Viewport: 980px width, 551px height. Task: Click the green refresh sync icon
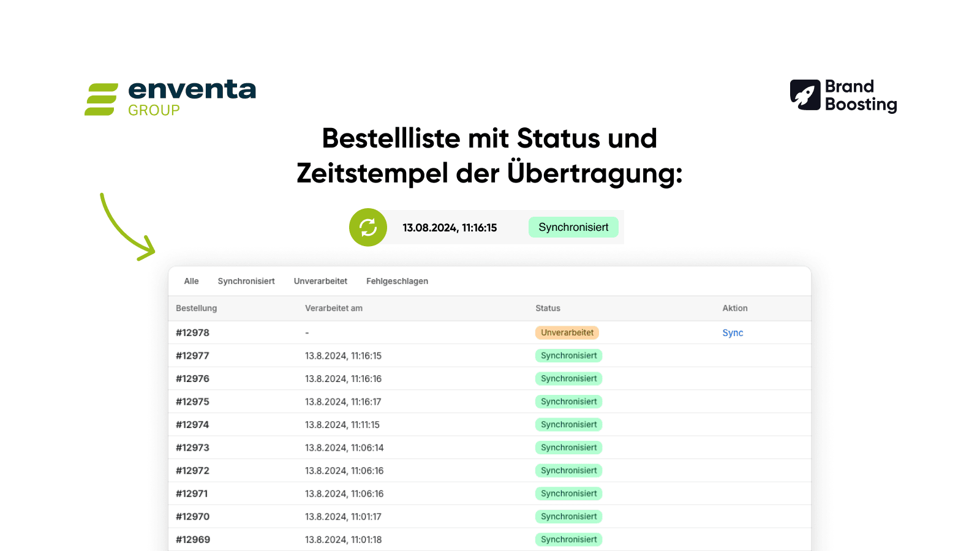tap(367, 227)
